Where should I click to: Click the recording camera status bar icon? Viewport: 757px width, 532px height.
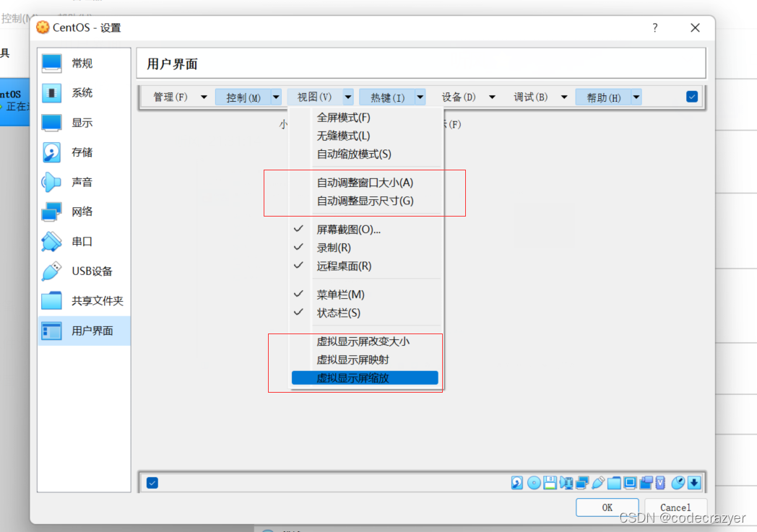[646, 483]
